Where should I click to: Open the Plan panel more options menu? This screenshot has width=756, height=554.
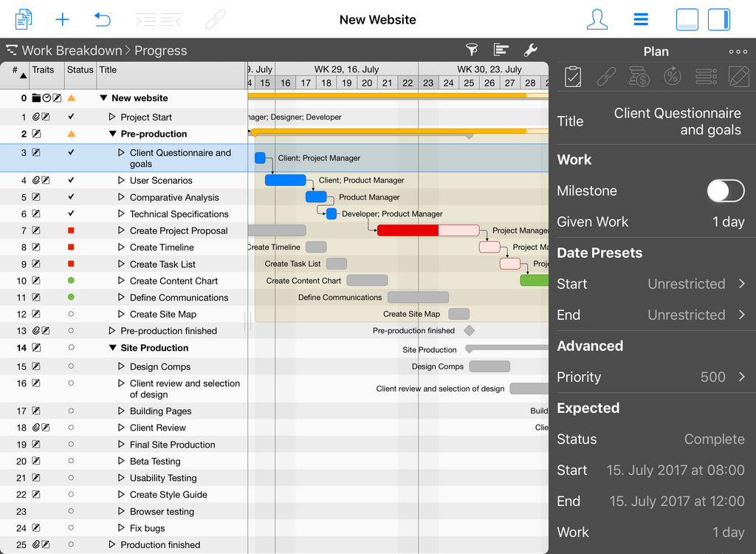point(738,51)
